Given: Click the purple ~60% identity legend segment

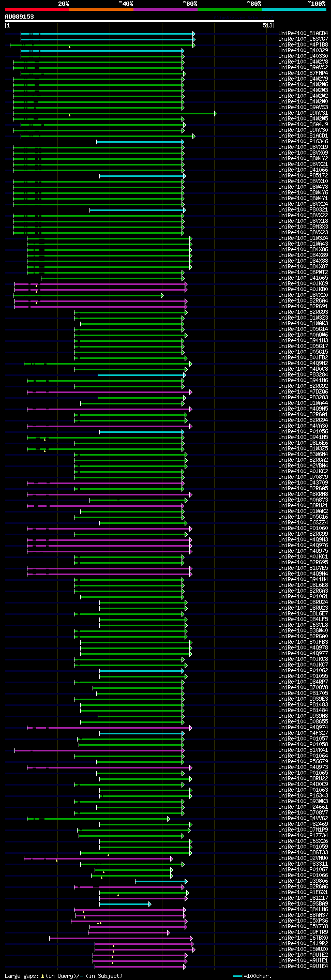Looking at the screenshot, I should coord(165,9).
